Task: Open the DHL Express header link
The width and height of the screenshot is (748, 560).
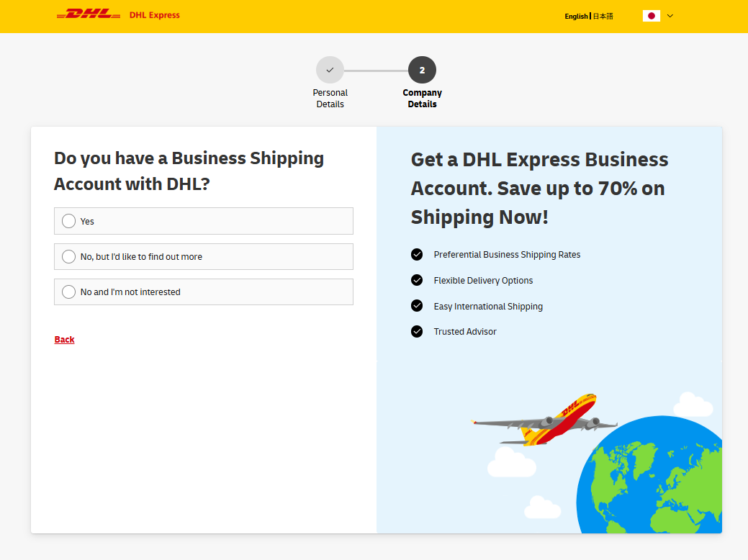Action: (155, 15)
